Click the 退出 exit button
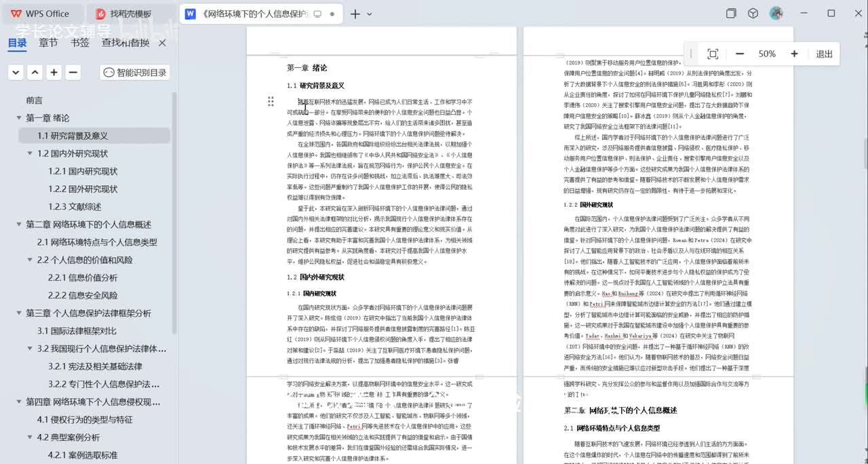The height and width of the screenshot is (464, 868). coord(824,54)
